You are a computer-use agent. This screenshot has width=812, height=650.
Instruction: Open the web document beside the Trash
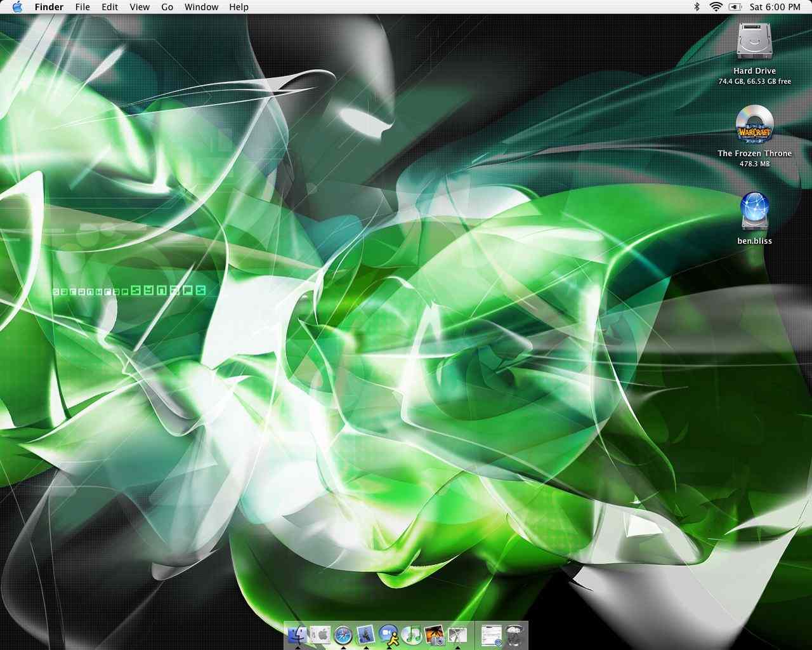pyautogui.click(x=492, y=635)
